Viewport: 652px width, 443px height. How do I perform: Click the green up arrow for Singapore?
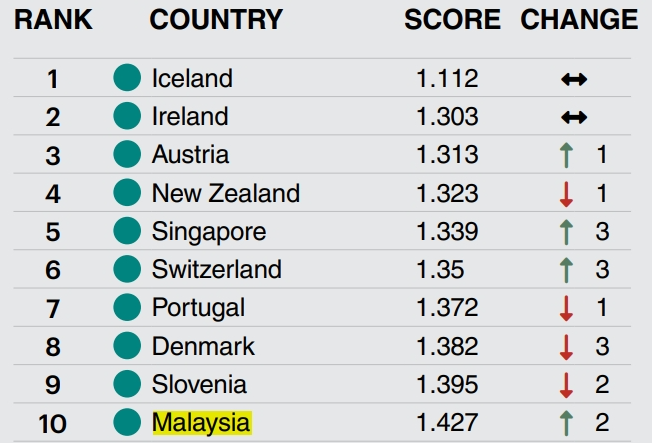tap(566, 232)
